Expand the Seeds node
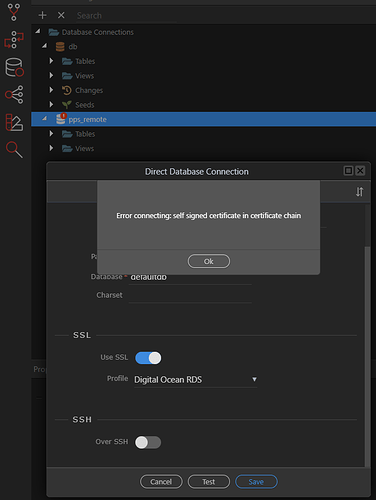Image resolution: width=376 pixels, height=500 pixels. tap(51, 104)
